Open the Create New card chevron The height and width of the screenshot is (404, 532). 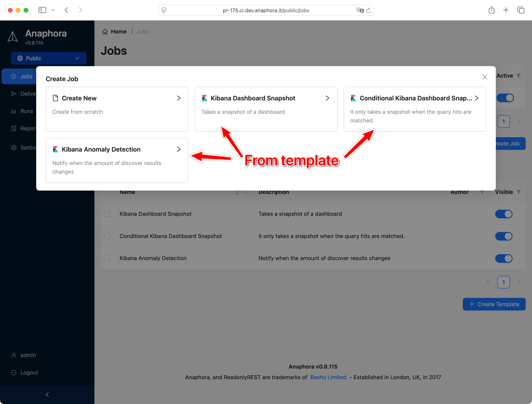[x=178, y=98]
